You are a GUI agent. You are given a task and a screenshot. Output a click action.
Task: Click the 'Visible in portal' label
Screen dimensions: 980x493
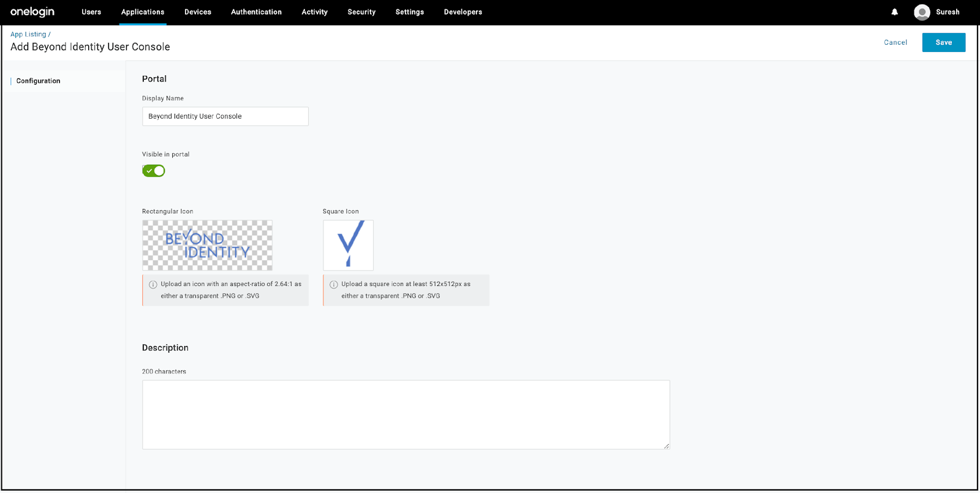pos(166,154)
